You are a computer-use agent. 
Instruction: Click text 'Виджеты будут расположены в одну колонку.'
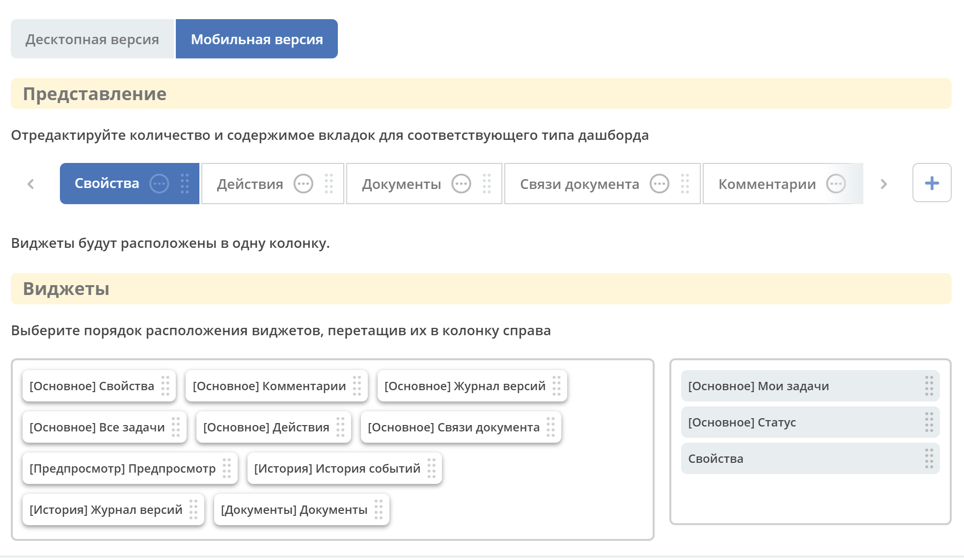pos(170,243)
